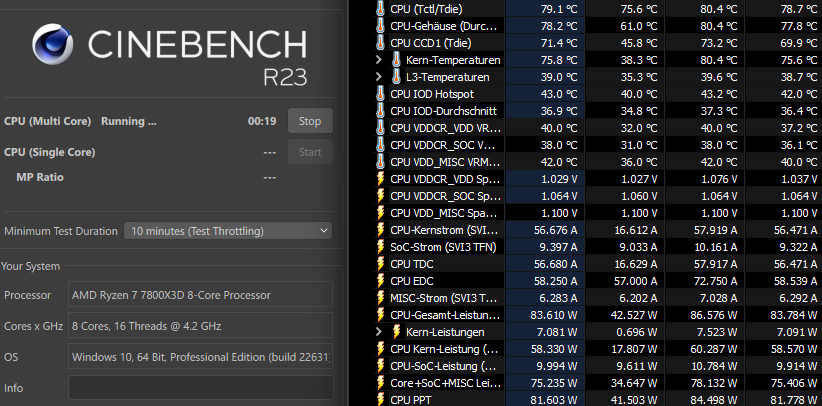Select the CPU IOD Hotspot sensor label
Screen dimensions: 822x406
432,94
